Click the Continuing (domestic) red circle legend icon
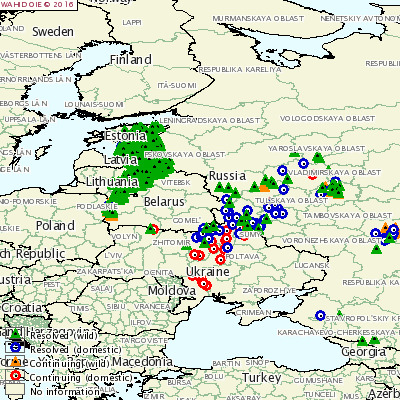The width and height of the screenshot is (400, 400). click(15, 376)
